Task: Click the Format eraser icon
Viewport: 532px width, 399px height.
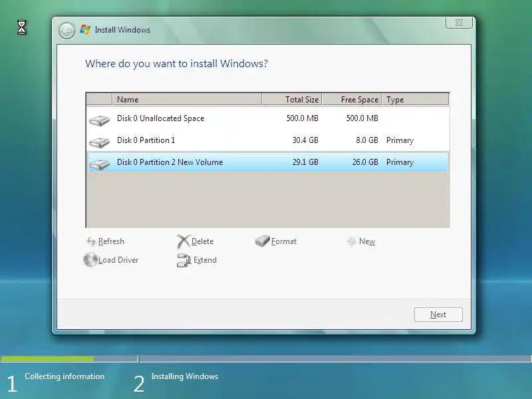Action: pos(262,241)
